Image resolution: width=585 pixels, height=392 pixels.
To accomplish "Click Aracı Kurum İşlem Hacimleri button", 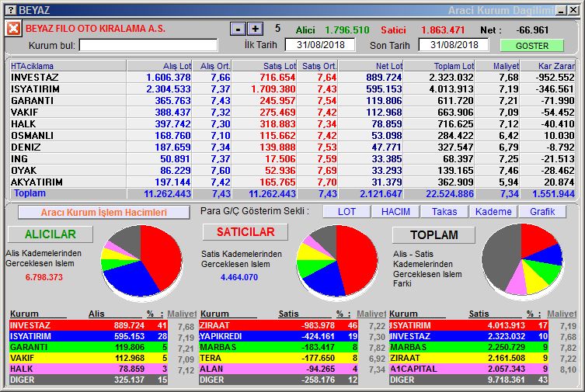I will coord(104,213).
